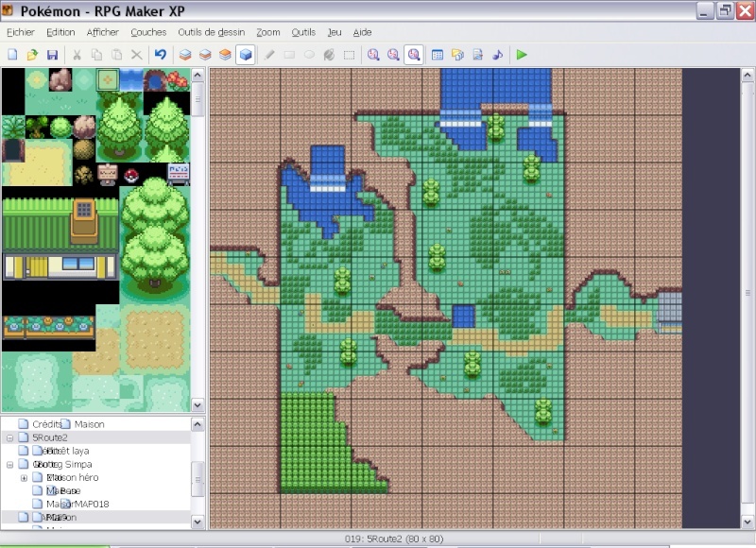
Task: Select the Ellipse drawing tool
Action: 310,55
